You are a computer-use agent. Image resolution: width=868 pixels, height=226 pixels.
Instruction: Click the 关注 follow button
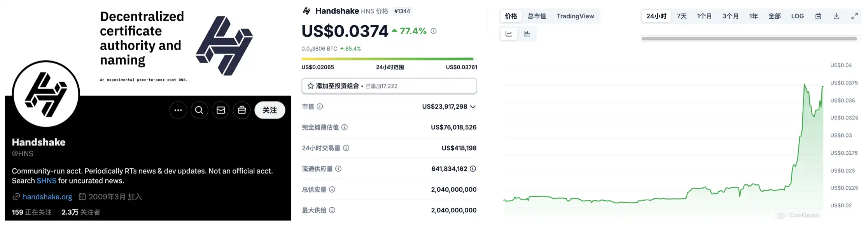coord(269,110)
